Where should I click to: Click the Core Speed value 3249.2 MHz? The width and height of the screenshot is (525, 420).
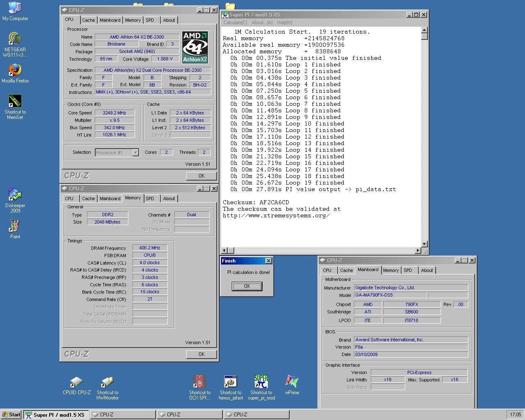point(114,113)
